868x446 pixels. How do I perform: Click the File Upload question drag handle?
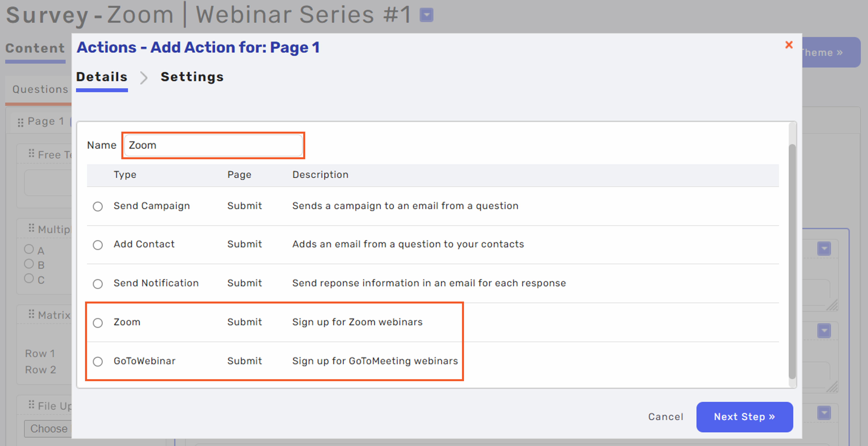(31, 404)
